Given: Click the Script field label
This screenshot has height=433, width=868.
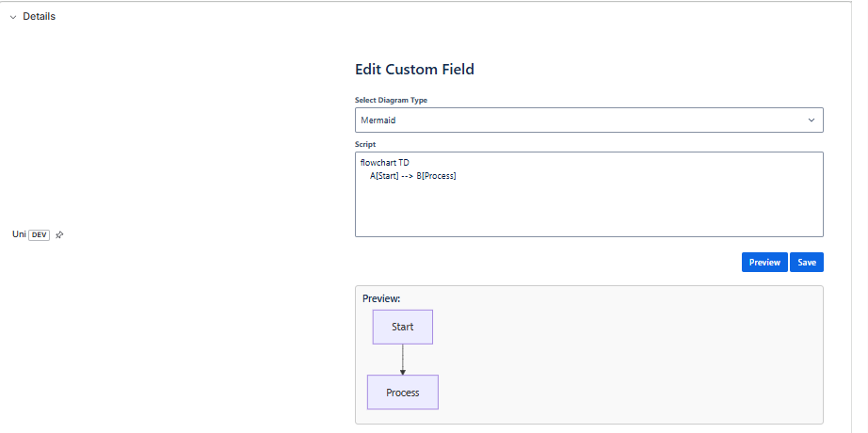Looking at the screenshot, I should [x=365, y=144].
